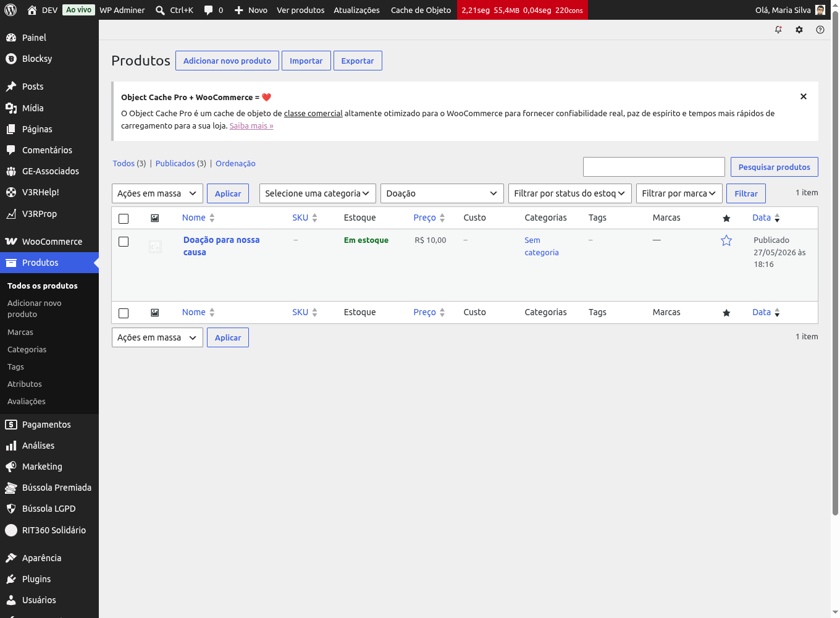Open the WordPress logo menu

pyautogui.click(x=10, y=10)
